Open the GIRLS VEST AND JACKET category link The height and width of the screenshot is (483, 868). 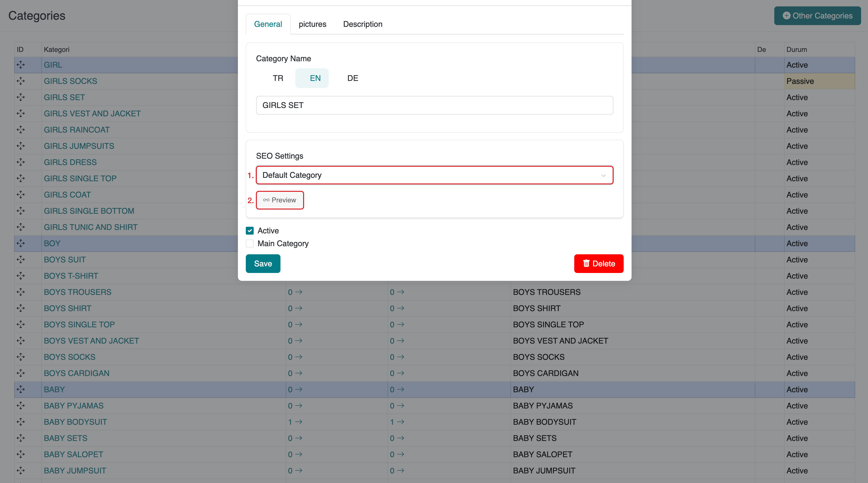pos(92,114)
